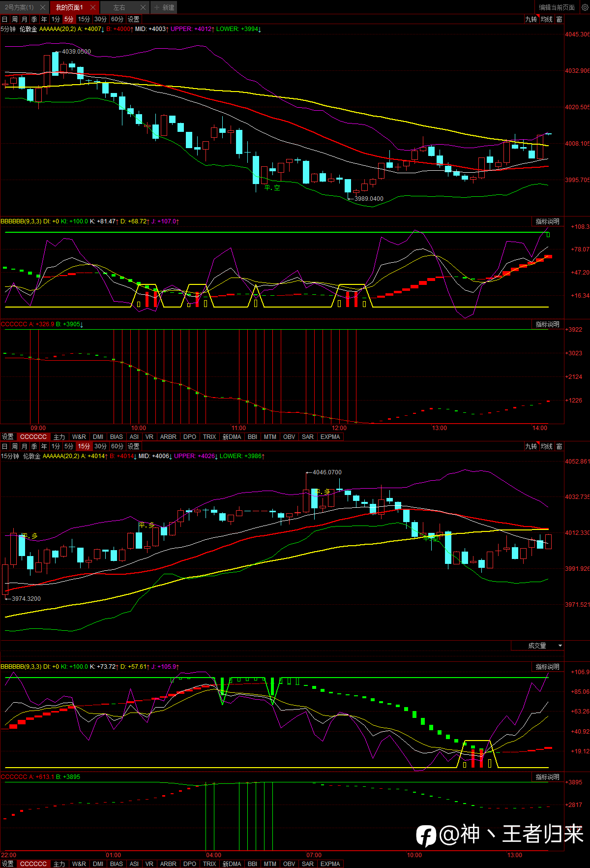The width and height of the screenshot is (590, 868).
Task: Select OBV indicator under 5分钟 chart
Action: (x=289, y=437)
